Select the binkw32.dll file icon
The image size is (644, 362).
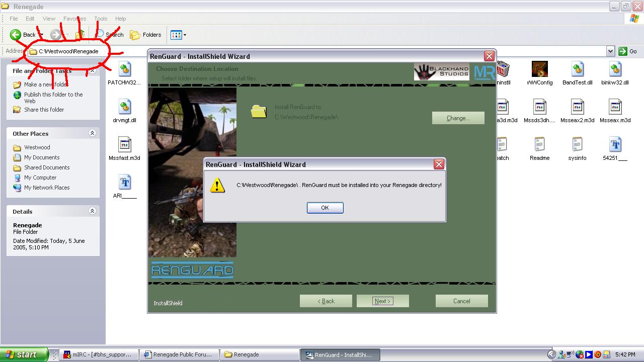615,70
